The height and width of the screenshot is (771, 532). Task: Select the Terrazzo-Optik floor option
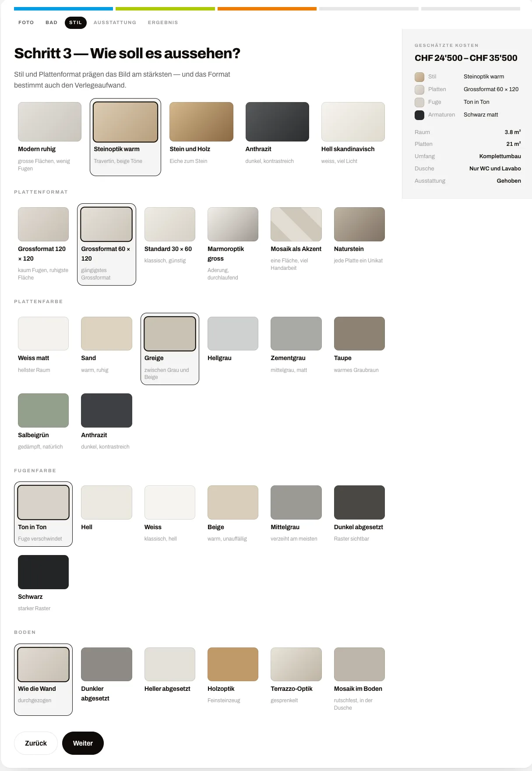coord(296,679)
